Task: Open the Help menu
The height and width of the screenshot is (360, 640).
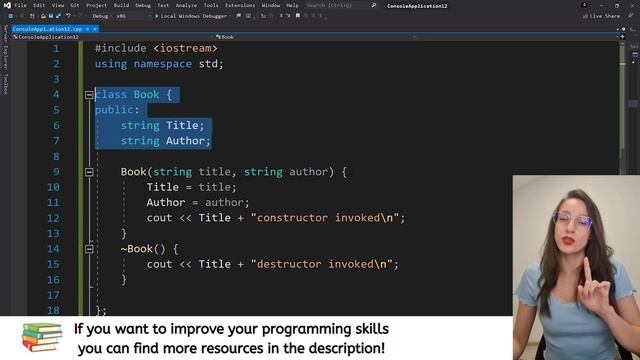Action: [292, 5]
